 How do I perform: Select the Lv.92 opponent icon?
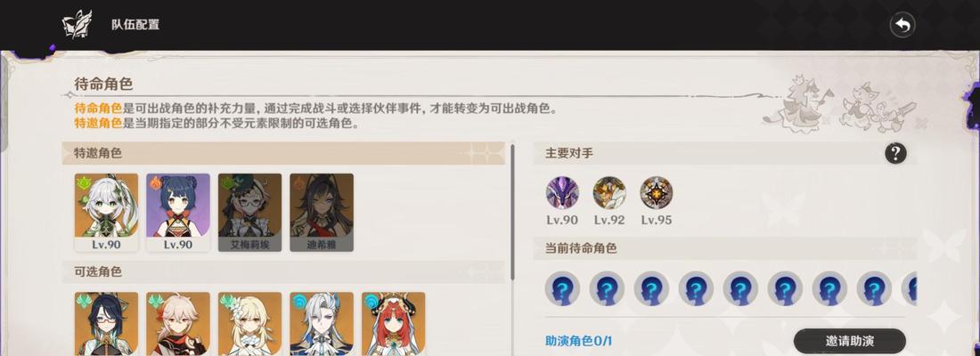(609, 192)
